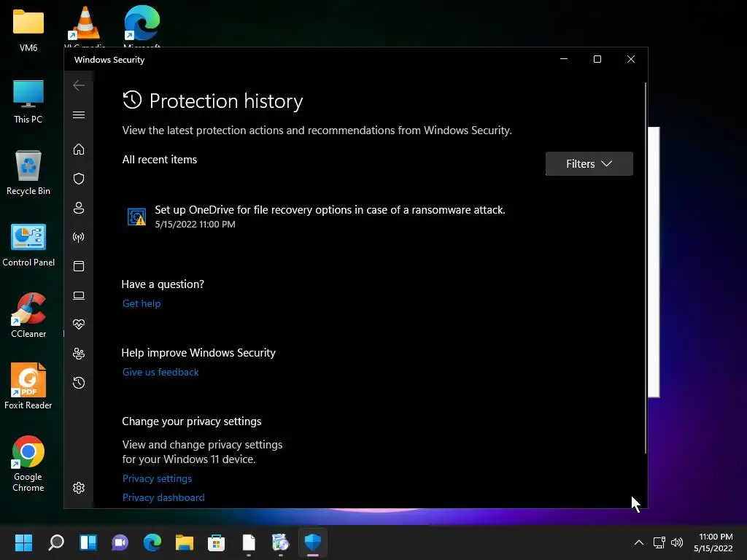Click the Windows Security taskbar shield icon

(313, 542)
